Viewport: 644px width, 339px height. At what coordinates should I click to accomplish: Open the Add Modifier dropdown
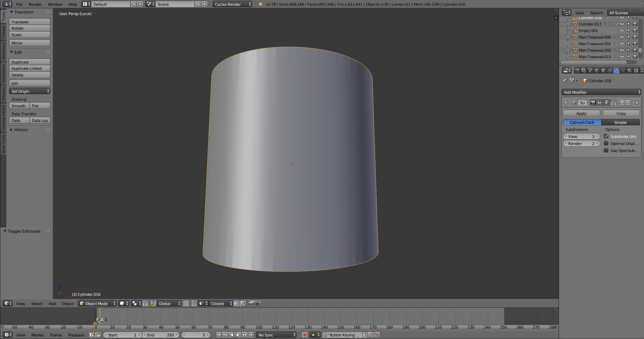tap(601, 92)
